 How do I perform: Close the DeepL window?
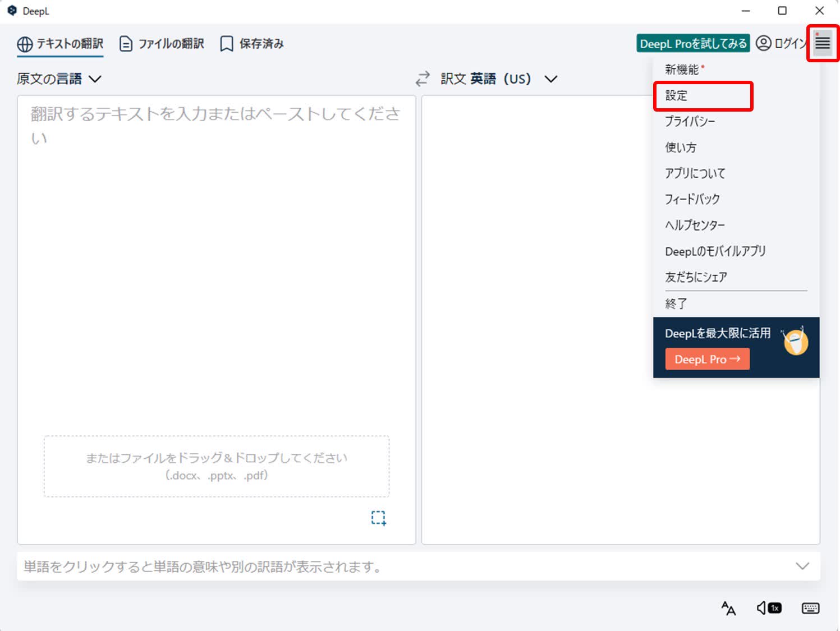(819, 11)
